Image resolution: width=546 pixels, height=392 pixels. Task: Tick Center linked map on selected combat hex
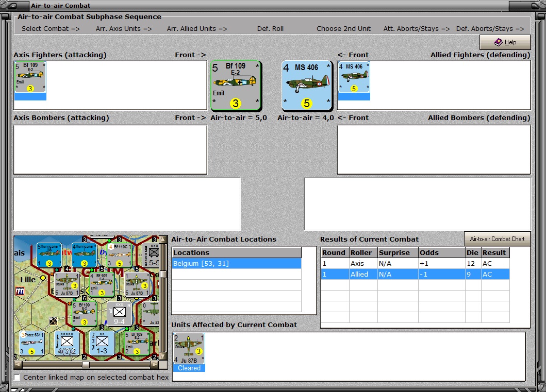17,378
